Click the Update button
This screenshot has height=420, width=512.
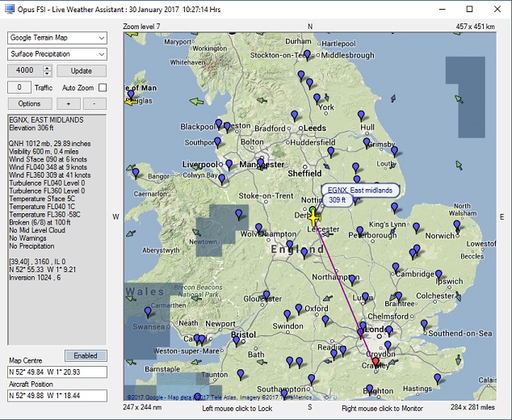coord(82,71)
